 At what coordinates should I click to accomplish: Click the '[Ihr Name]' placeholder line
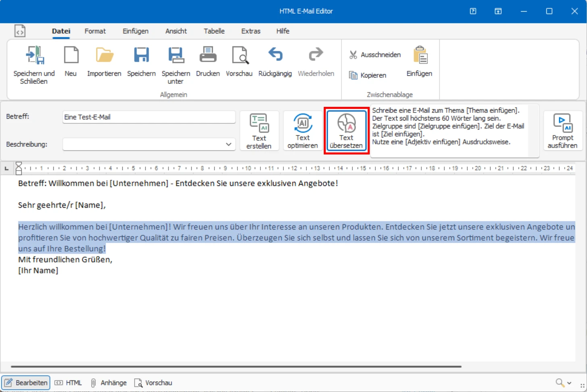pos(38,270)
